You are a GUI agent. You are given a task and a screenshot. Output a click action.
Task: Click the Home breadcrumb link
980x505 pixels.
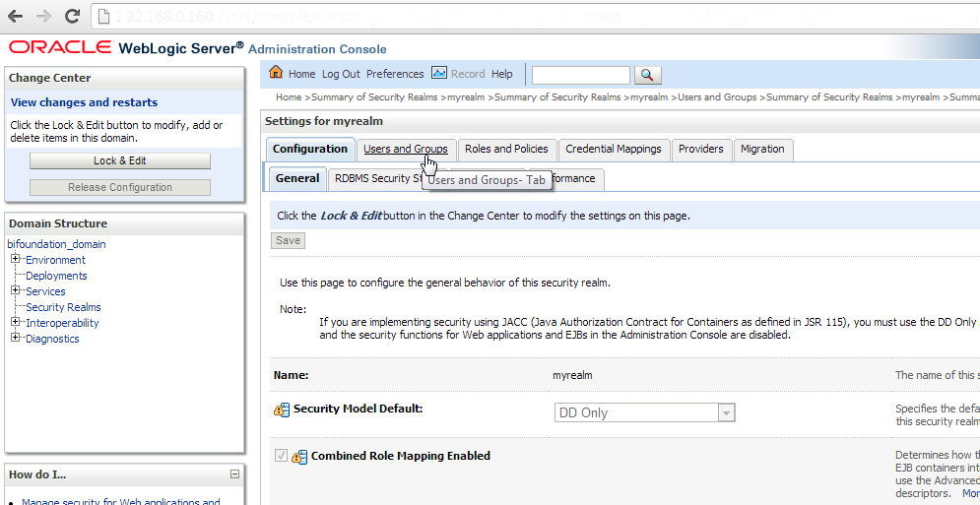pyautogui.click(x=289, y=96)
